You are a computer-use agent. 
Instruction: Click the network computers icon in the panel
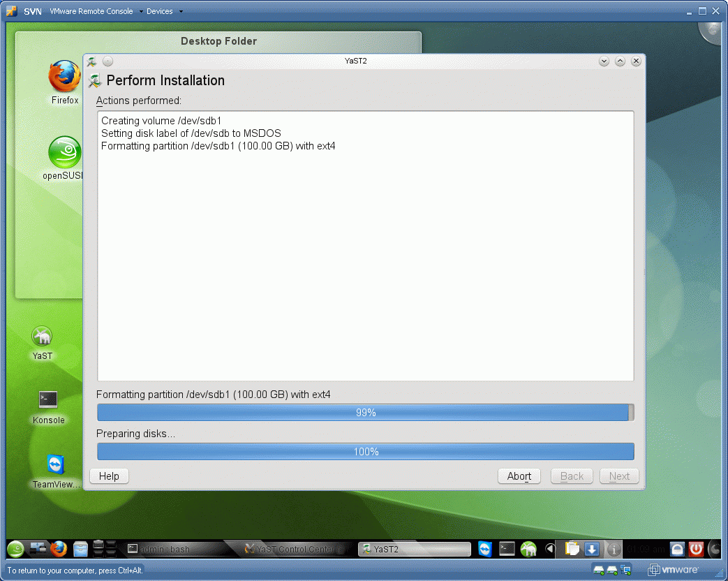click(x=38, y=549)
